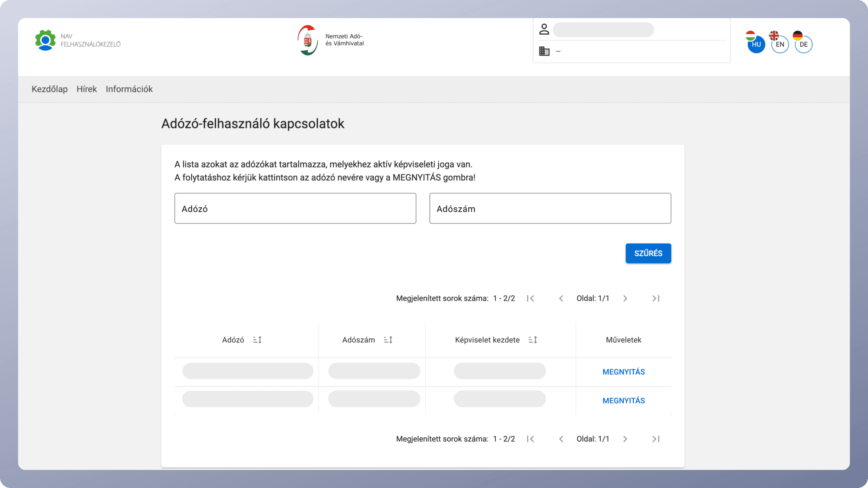Open the Információk menu item
Screen dimensions: 868x488
click(129, 89)
